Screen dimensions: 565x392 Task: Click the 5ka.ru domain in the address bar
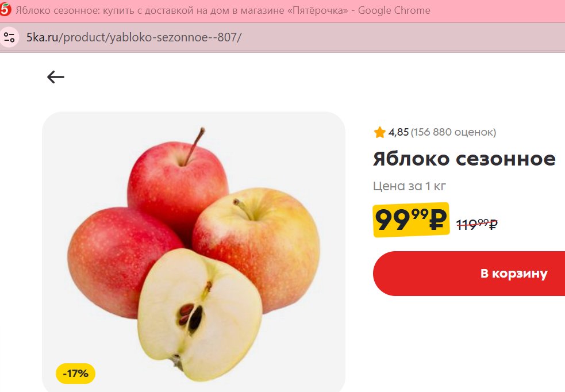point(42,37)
